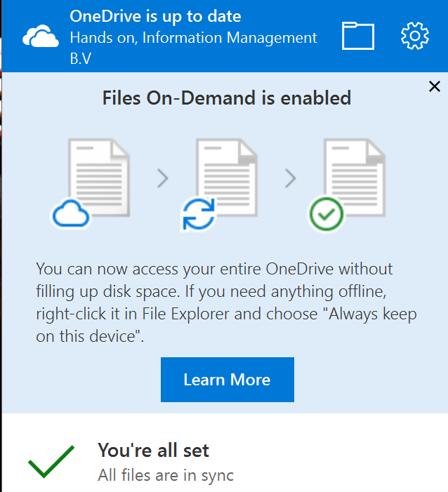Click the first chevron between documents
This screenshot has height=492, width=448.
(x=162, y=179)
